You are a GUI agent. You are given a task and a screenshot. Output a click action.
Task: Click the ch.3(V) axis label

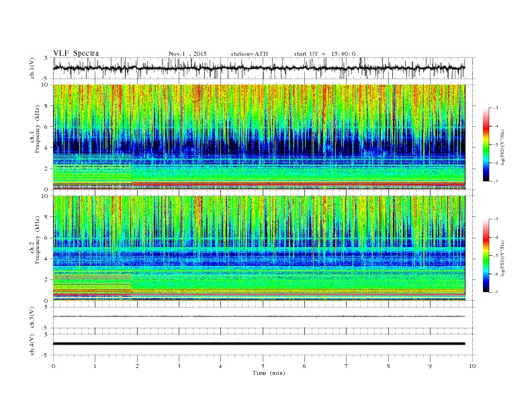click(32, 318)
